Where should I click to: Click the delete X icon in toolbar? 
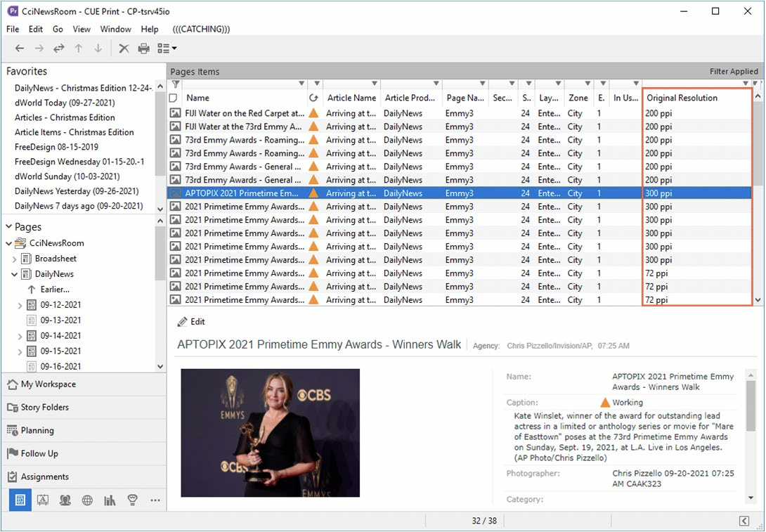(x=124, y=48)
